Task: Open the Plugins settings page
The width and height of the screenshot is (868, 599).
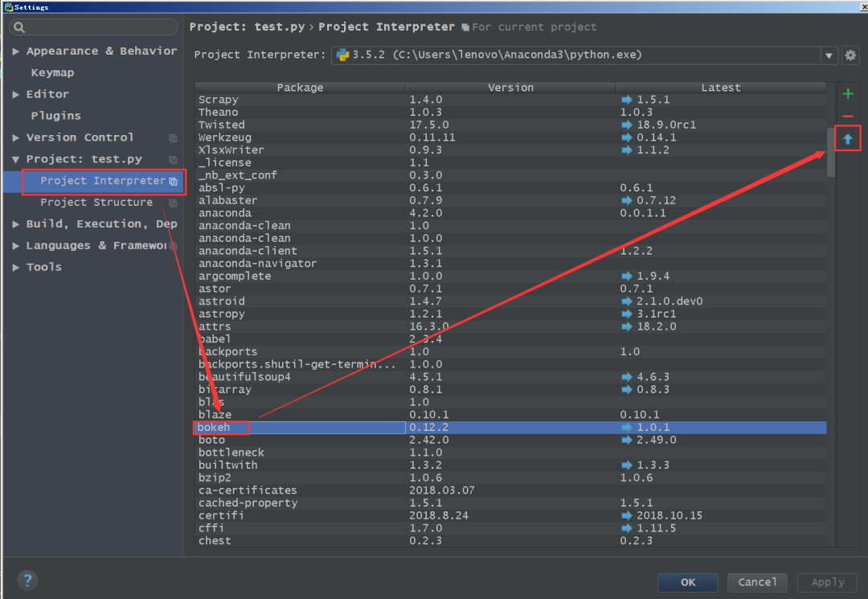Action: pos(55,116)
